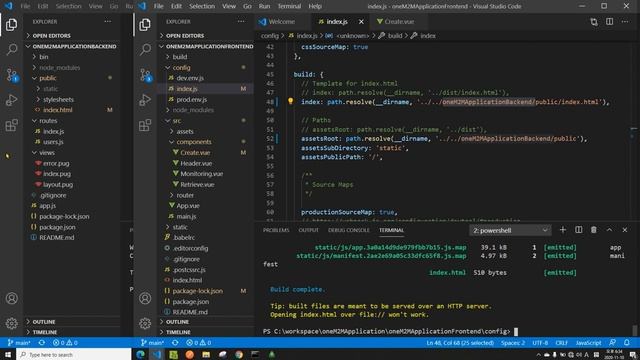Open Source Control view in Backend window
Image resolution: width=640 pixels, height=360 pixels.
click(x=11, y=75)
